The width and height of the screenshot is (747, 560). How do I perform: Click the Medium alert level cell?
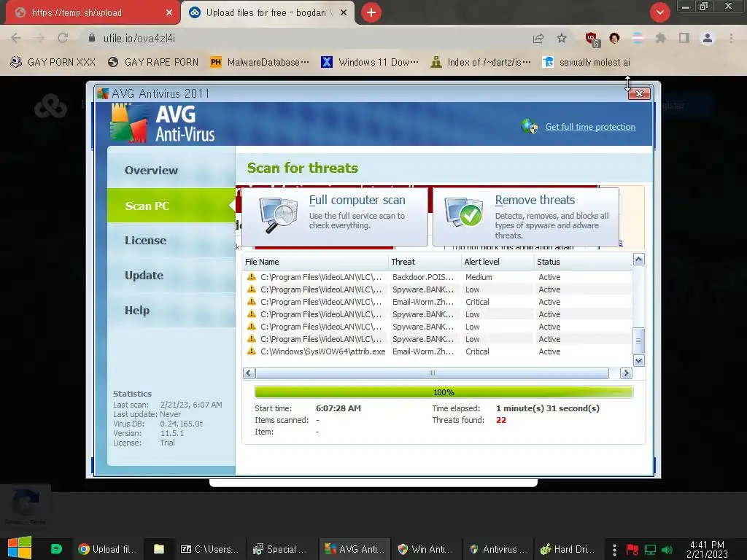[479, 277]
